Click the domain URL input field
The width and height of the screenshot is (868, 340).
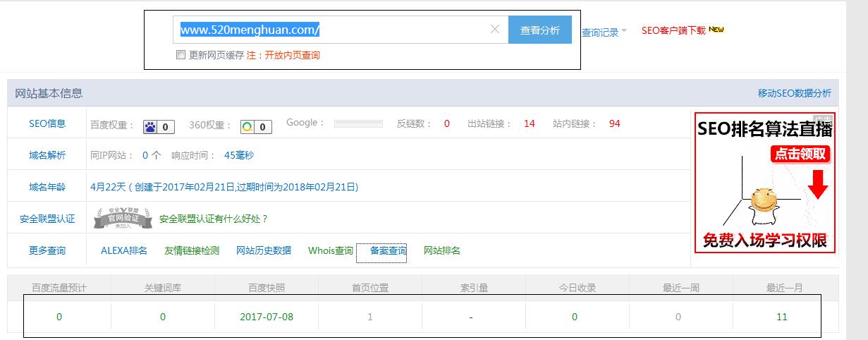coord(331,30)
